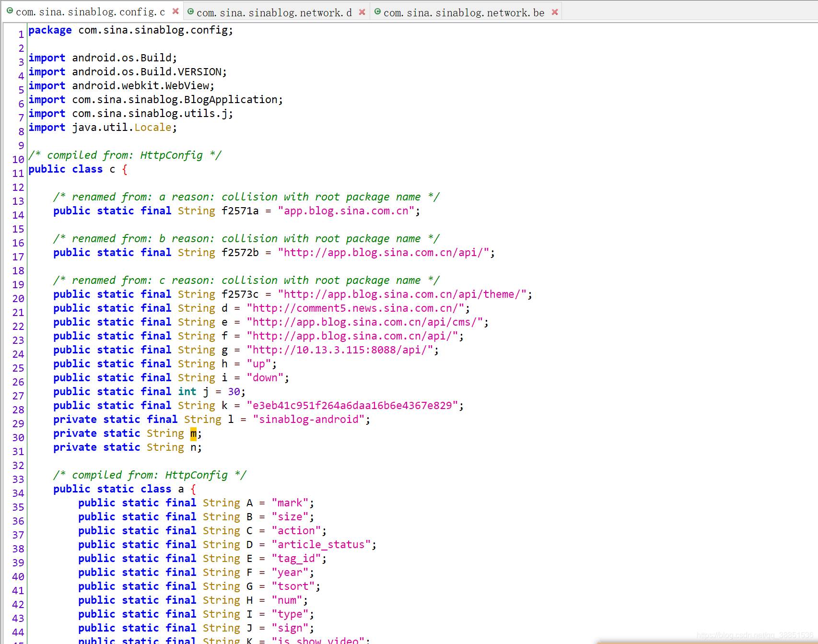The width and height of the screenshot is (818, 644).
Task: Click the "renamed from: b" comment
Action: pyautogui.click(x=246, y=239)
